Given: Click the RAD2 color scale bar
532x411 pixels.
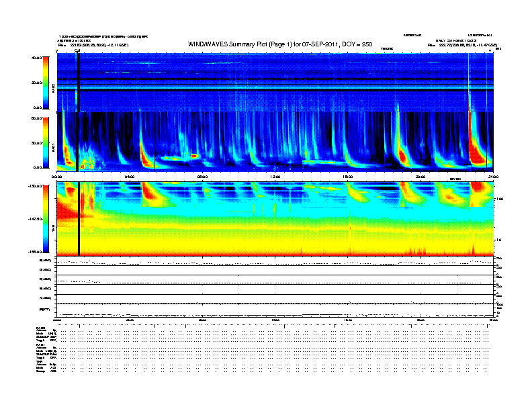Looking at the screenshot, I should (46, 83).
